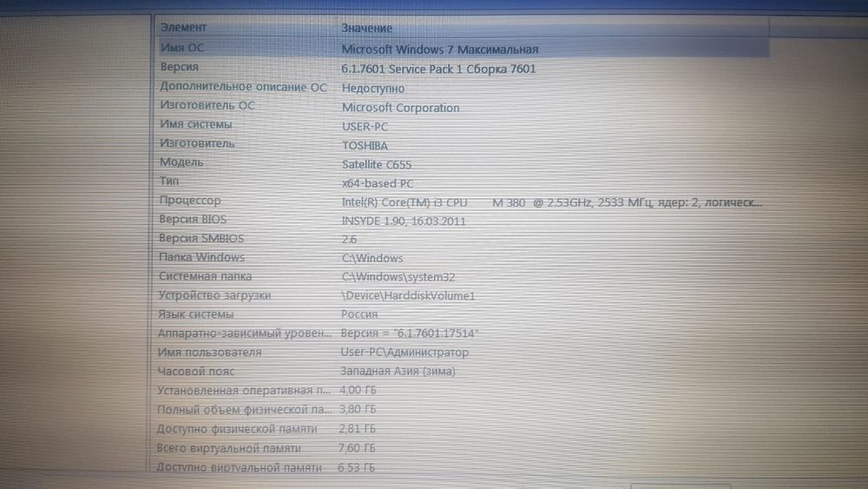Select Установленная оперативная память row
Image resolution: width=868 pixels, height=489 pixels.
(244, 391)
